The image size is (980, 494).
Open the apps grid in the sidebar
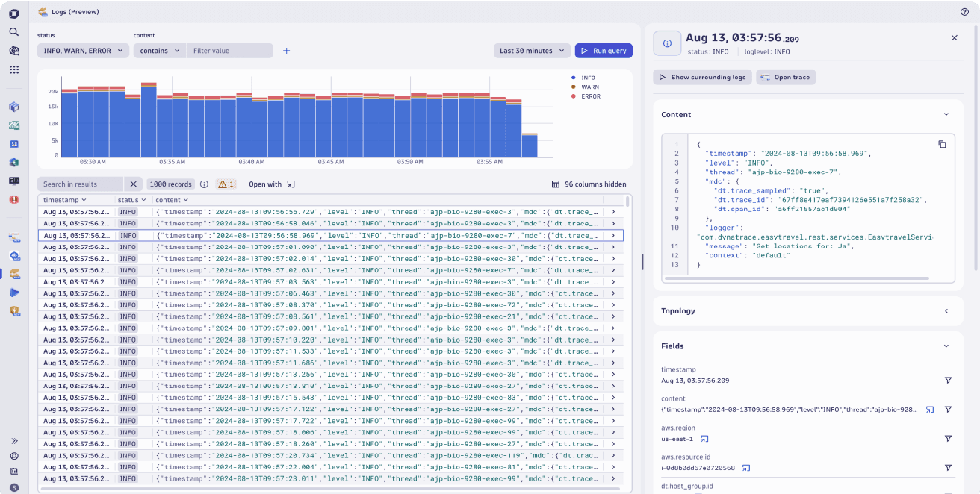[13, 69]
